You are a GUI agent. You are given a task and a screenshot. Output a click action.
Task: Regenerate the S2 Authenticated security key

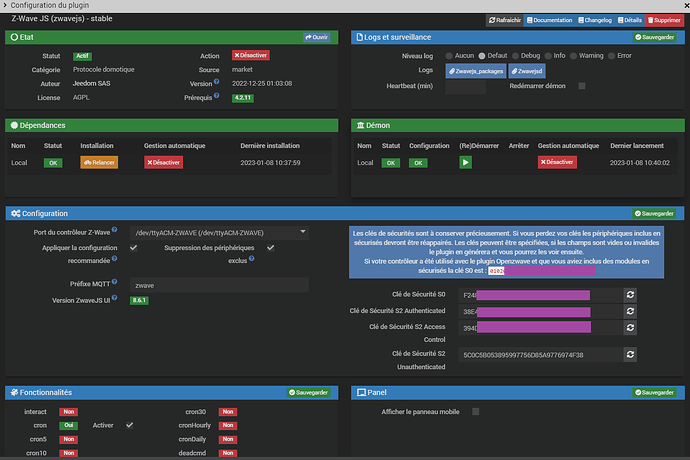(x=630, y=311)
